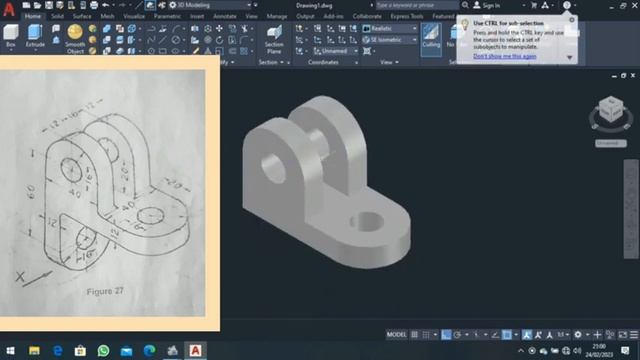Select the Move tool with crossed arrows
The width and height of the screenshot is (640, 360).
[x=219, y=29]
